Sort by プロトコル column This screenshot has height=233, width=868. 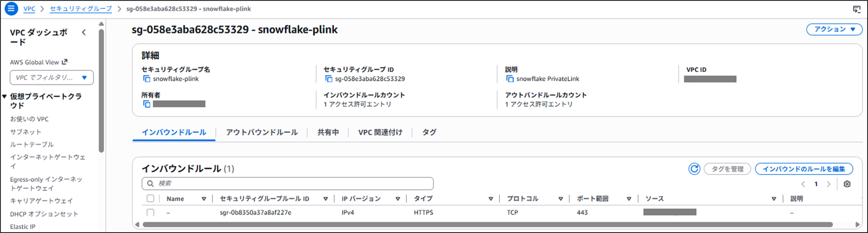tap(561, 199)
